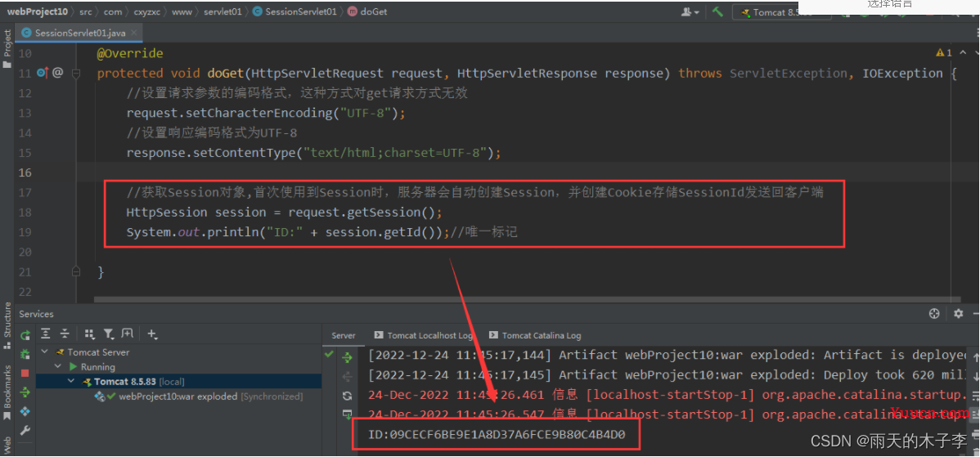This screenshot has height=457, width=980.
Task: Click the green hammer Build Project icon
Action: pos(717,12)
